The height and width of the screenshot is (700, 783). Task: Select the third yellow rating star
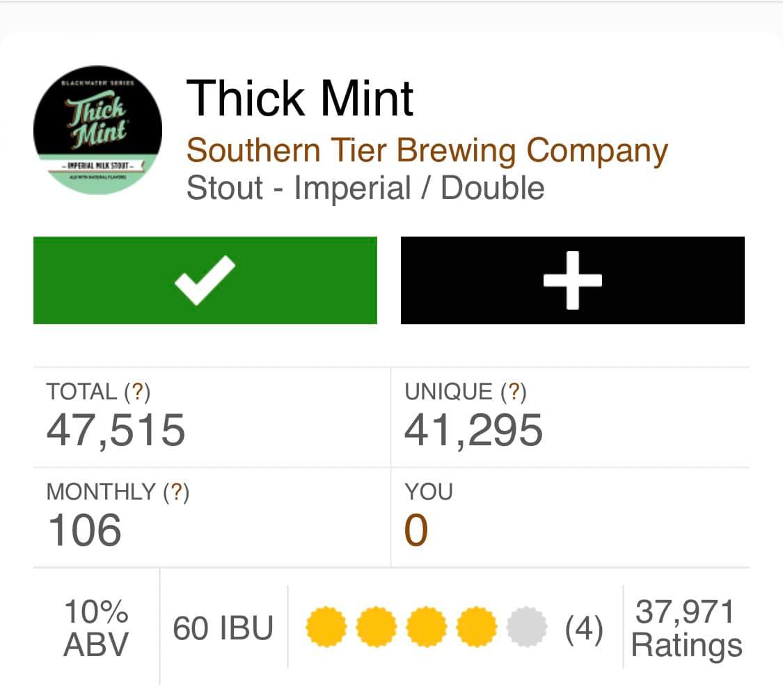427,627
